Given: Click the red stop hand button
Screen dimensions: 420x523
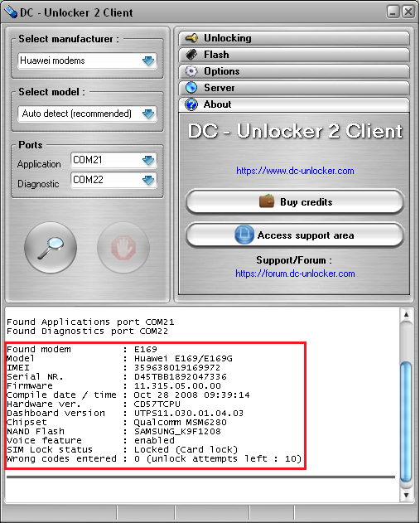Looking at the screenshot, I should [x=123, y=248].
